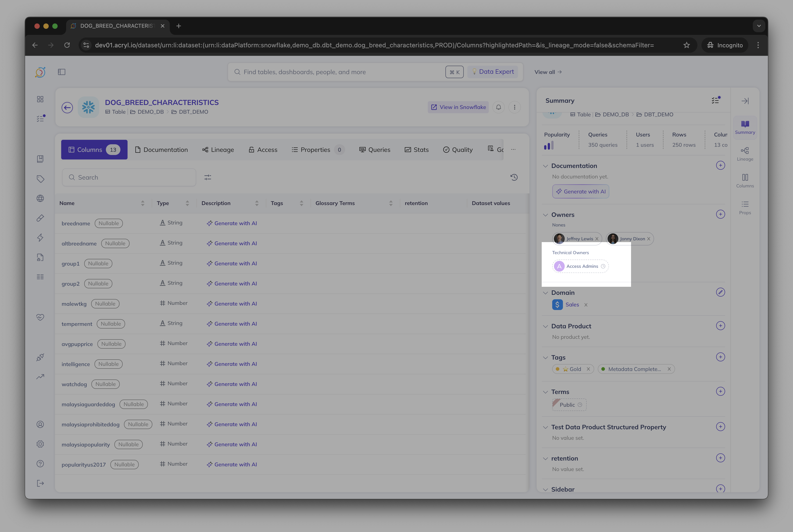Click the back arrow beside dataset title
The width and height of the screenshot is (793, 532).
coord(67,108)
